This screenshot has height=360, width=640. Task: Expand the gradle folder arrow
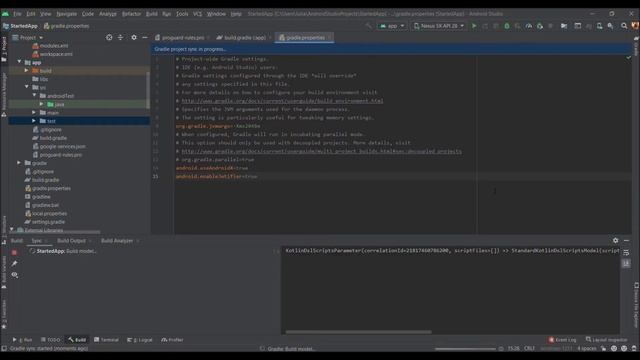point(19,163)
